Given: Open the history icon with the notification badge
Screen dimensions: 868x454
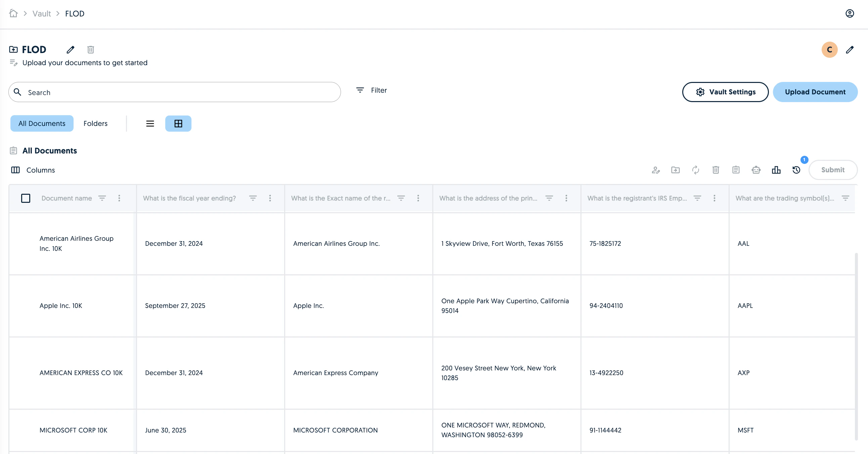Looking at the screenshot, I should click(x=796, y=170).
